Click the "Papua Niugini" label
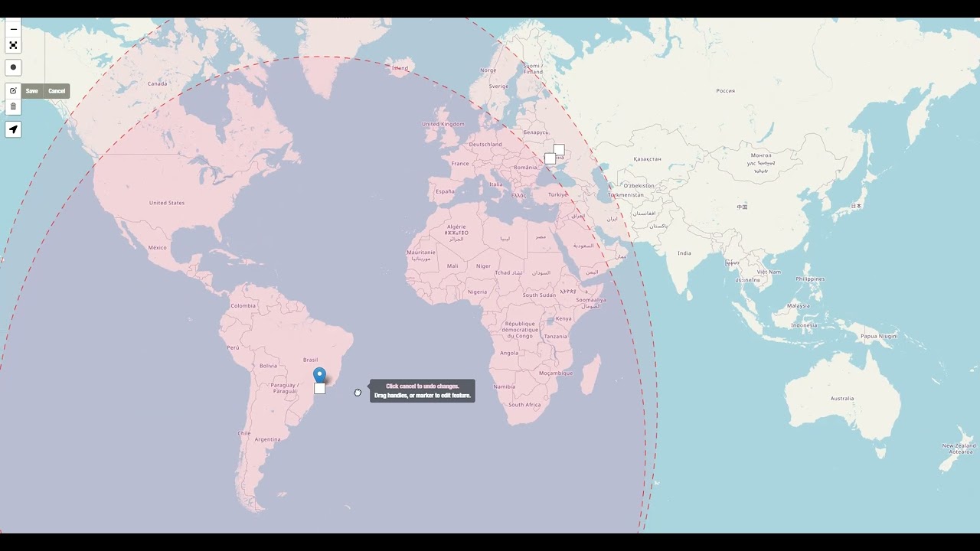Image resolution: width=980 pixels, height=551 pixels. coord(879,336)
